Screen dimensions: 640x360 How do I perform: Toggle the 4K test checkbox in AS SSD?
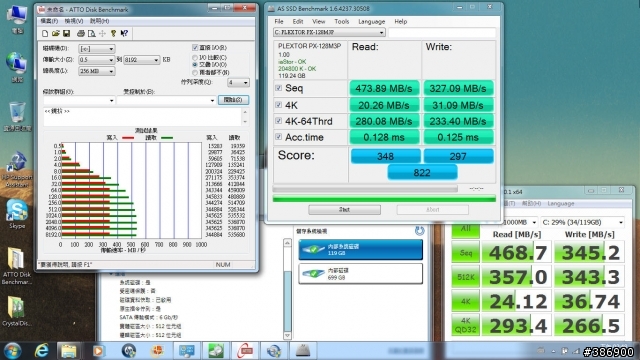[278, 105]
